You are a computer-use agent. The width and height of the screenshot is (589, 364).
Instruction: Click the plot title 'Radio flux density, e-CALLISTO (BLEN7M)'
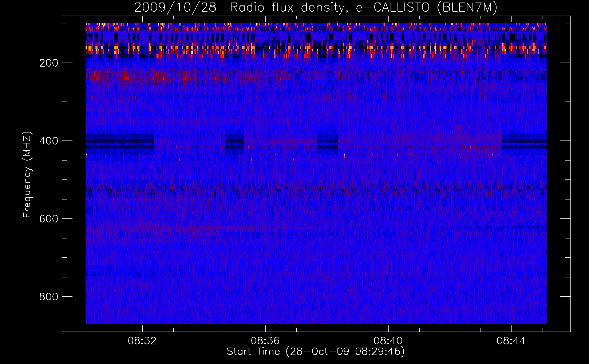click(363, 8)
